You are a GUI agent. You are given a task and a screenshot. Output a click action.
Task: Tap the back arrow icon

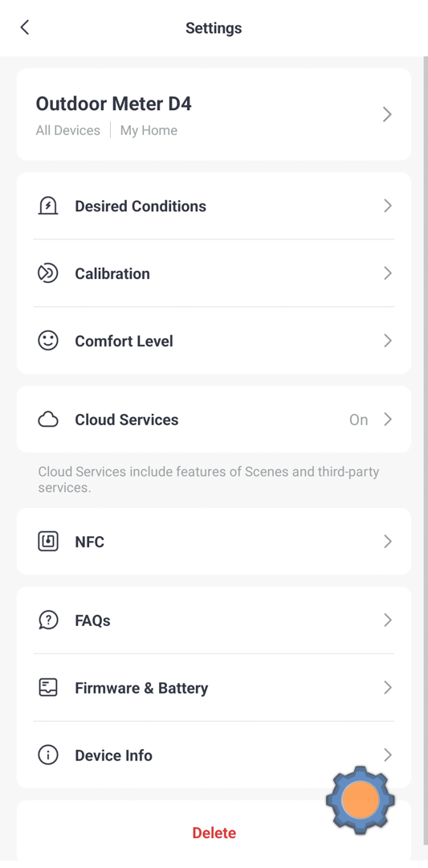pos(24,27)
